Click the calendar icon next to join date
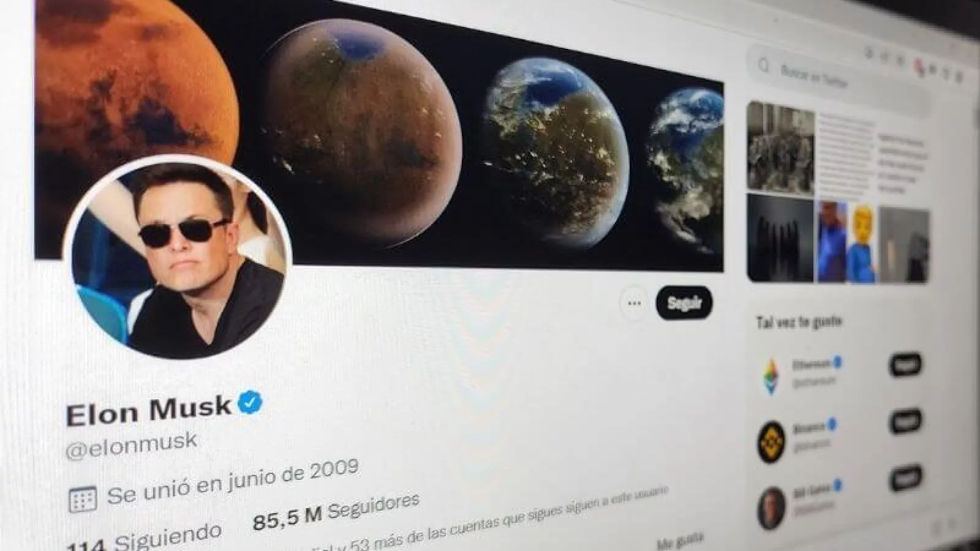The image size is (980, 551). (81, 499)
